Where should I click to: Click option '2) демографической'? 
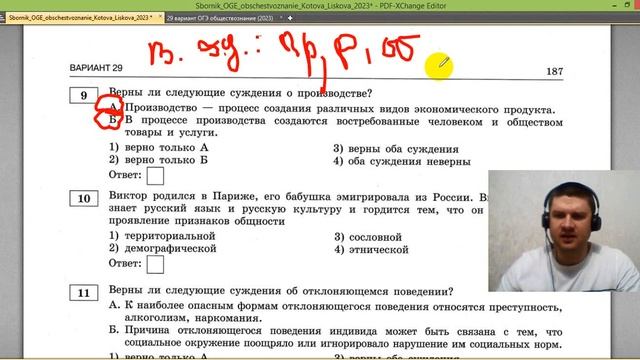click(x=162, y=249)
